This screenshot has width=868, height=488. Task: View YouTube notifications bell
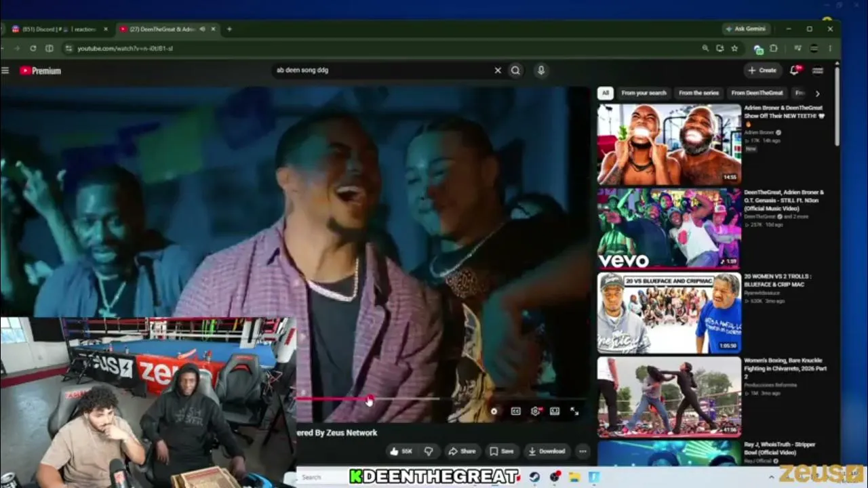(x=795, y=70)
